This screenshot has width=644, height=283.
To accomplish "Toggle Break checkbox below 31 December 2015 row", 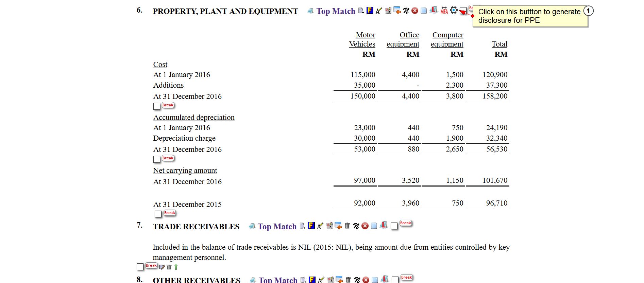I will pos(158,214).
